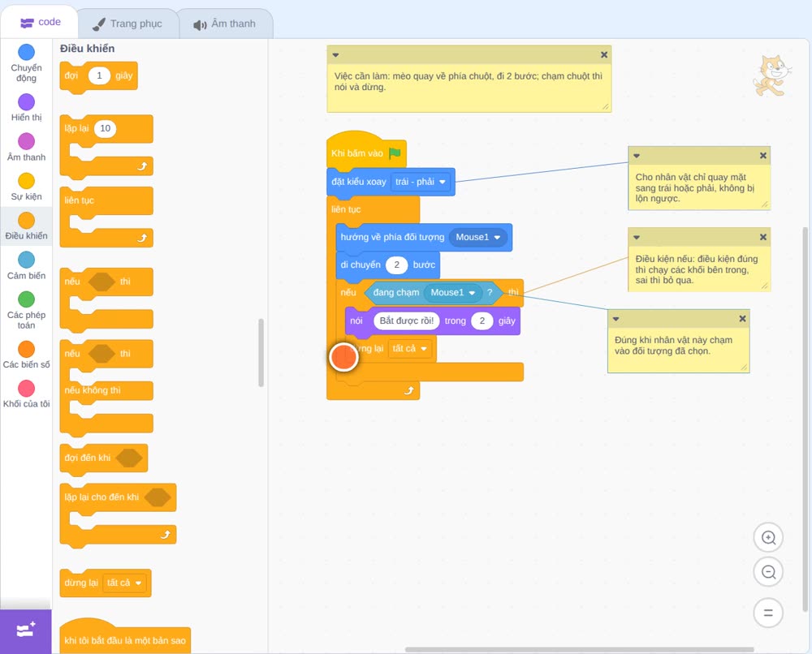Reset workspace zoom to default
This screenshot has width=812, height=654.
tap(768, 613)
